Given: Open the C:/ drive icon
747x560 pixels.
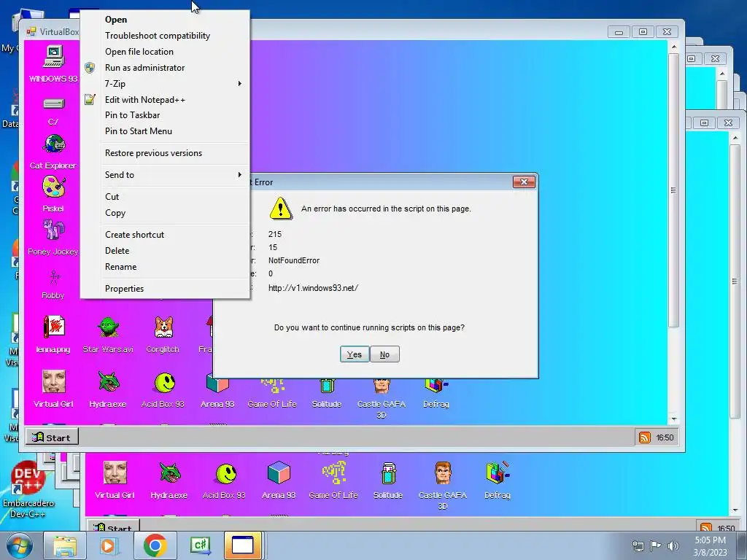Looking at the screenshot, I should (x=53, y=104).
